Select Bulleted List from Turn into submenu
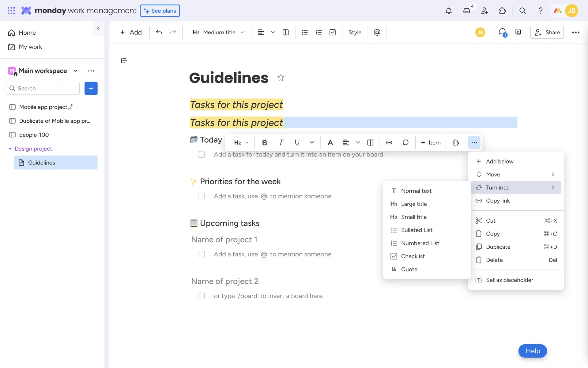 417,230
